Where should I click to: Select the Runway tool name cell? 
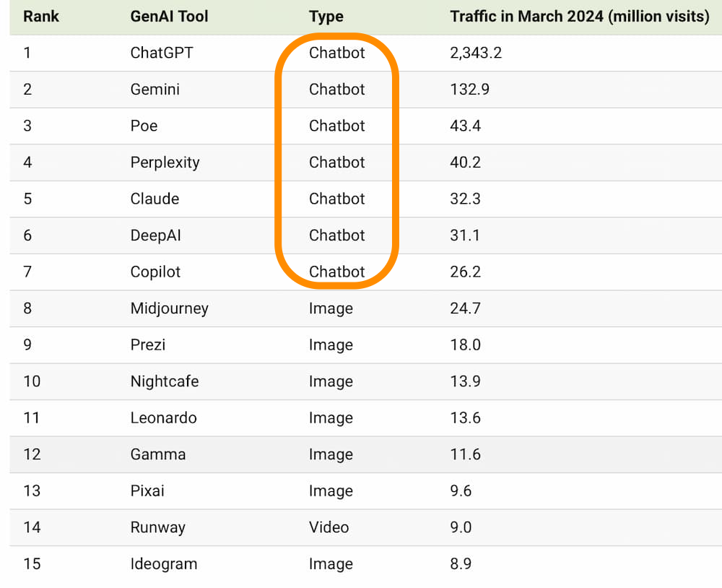click(x=158, y=527)
